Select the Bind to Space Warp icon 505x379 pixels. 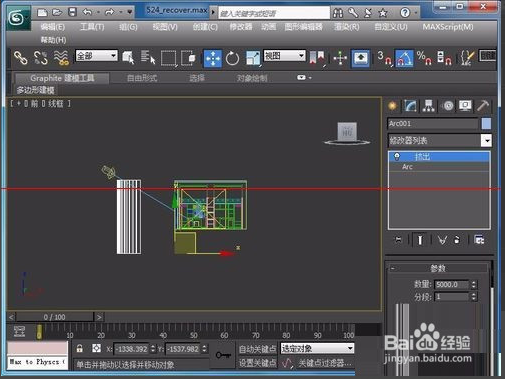click(x=61, y=58)
